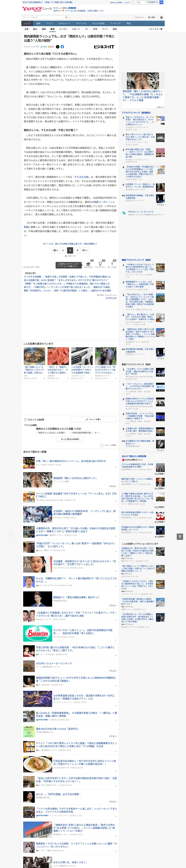Select the トップ navigation tab
This screenshot has height=868, width=186.
click(27, 24)
